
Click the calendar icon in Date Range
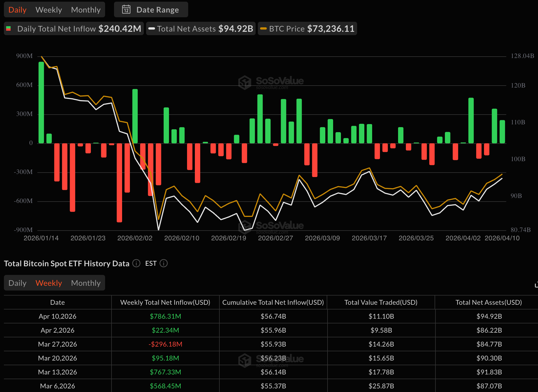click(126, 10)
